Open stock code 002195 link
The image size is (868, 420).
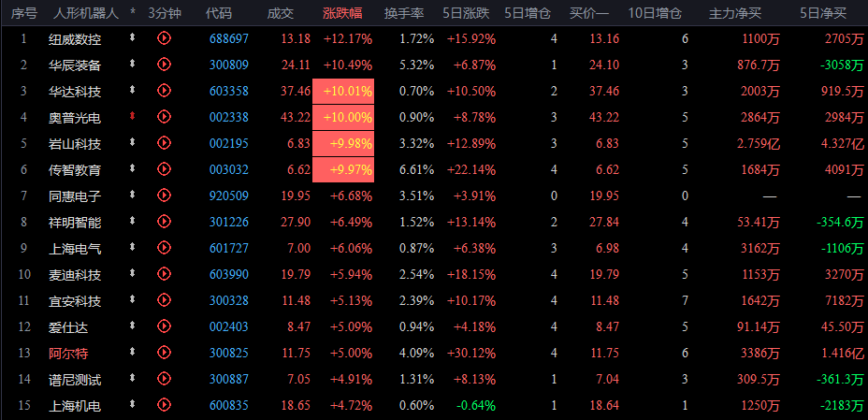tap(229, 143)
